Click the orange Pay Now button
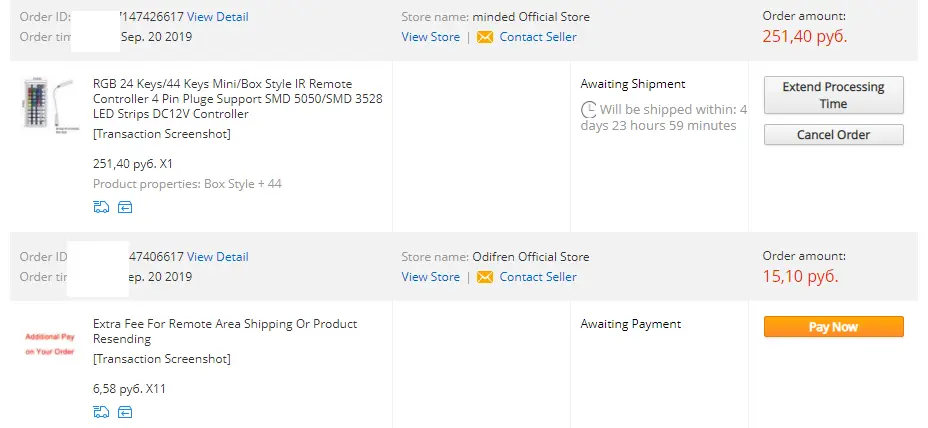Viewport: 928px width, 428px height. coord(833,327)
